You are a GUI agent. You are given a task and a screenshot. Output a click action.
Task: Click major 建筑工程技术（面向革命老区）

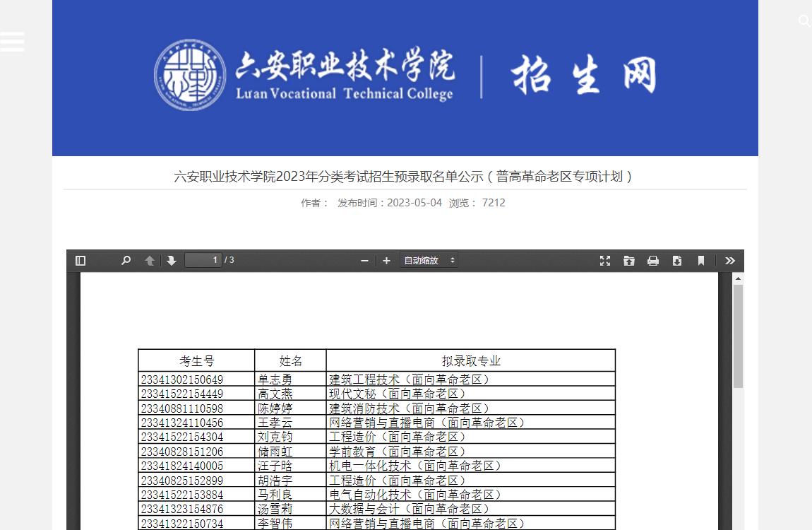[x=410, y=379]
